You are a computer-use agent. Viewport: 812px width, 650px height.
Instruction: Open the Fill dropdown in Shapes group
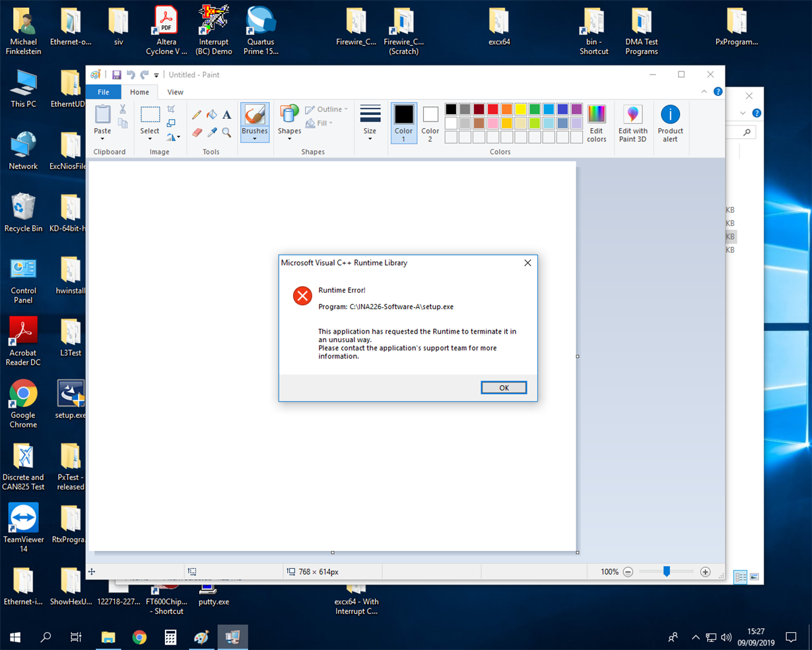coord(320,124)
